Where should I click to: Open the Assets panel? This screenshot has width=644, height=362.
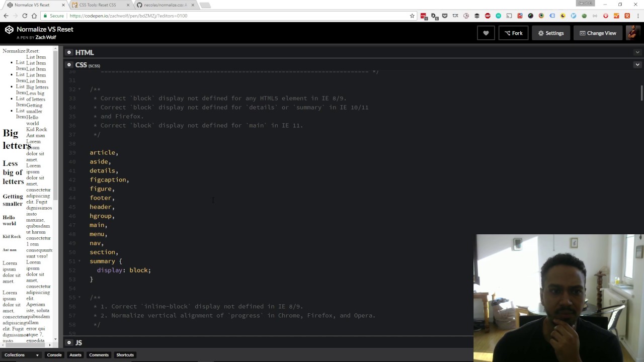pos(75,355)
